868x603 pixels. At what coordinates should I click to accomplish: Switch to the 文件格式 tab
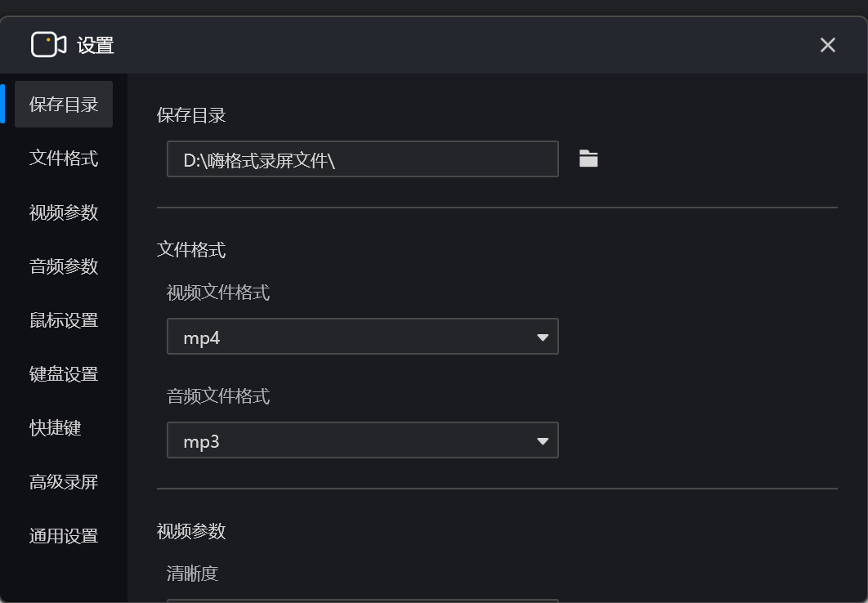point(64,158)
